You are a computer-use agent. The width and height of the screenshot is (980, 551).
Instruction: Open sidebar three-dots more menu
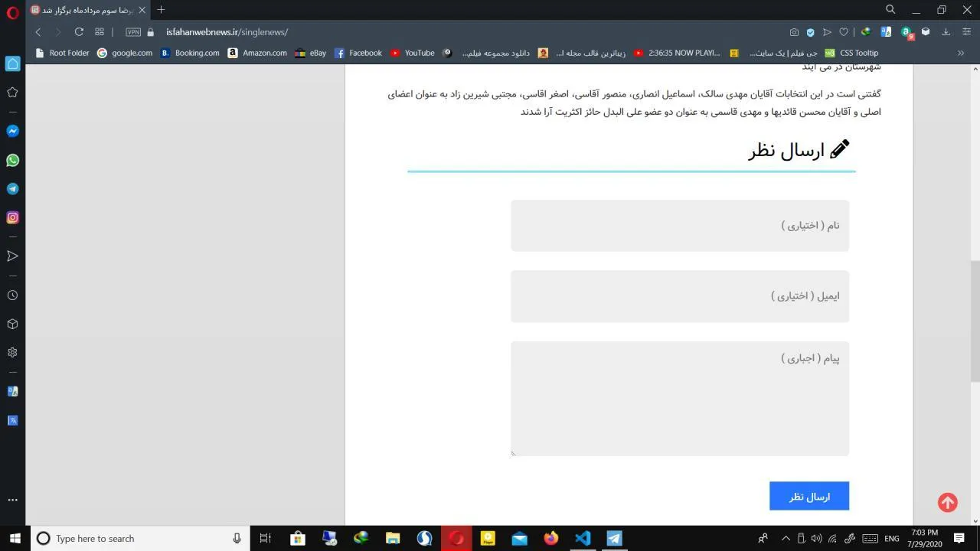[x=12, y=500]
